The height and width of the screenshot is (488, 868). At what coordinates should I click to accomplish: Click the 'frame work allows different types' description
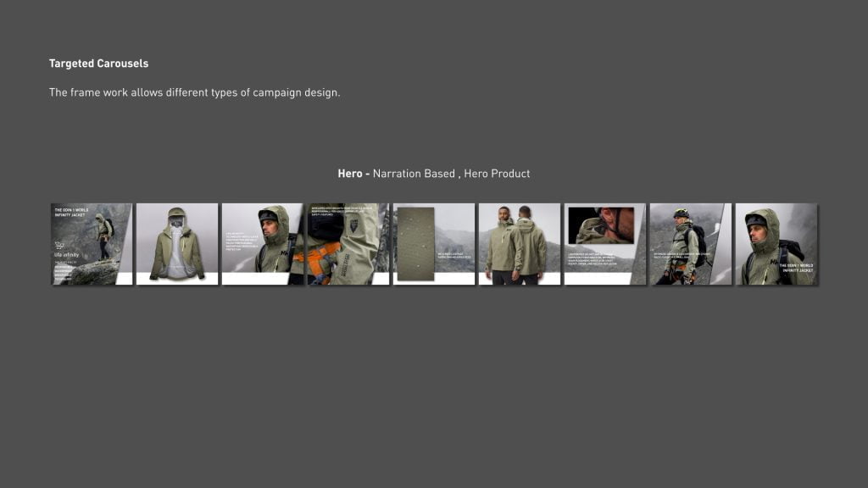(x=194, y=92)
